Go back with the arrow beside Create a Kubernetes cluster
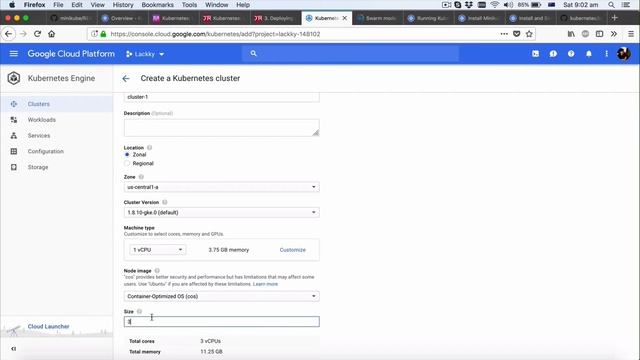Image resolution: width=640 pixels, height=360 pixels. (x=126, y=78)
